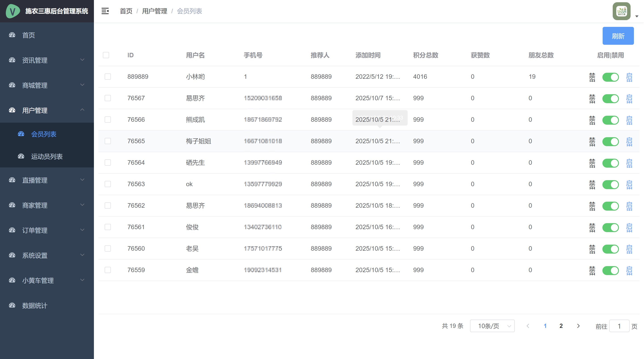
Task: Go to next page arrow
Action: (x=578, y=326)
